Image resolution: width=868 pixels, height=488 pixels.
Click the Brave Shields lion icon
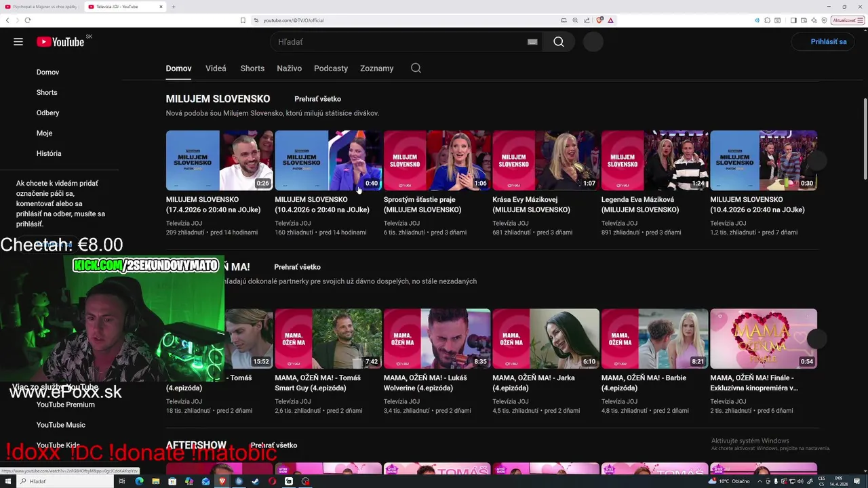(x=599, y=20)
